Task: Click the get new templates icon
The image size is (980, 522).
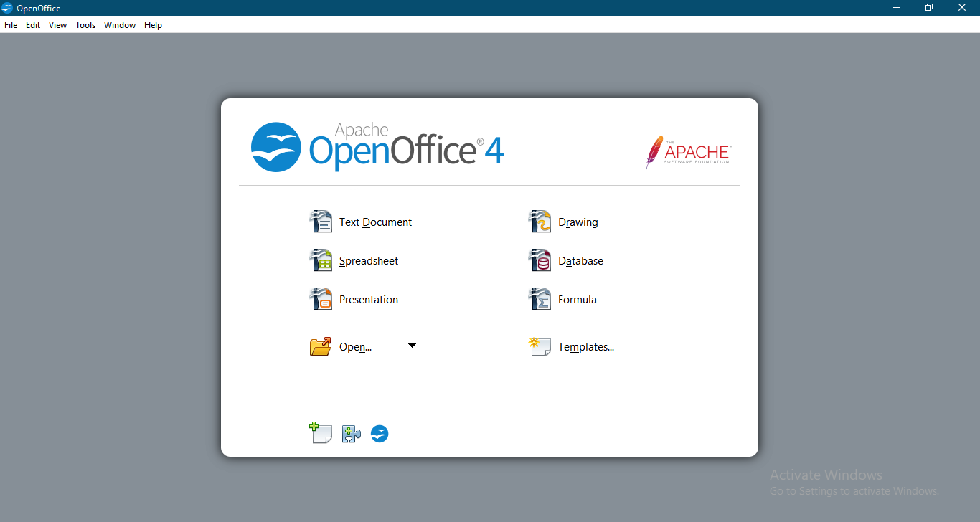Action: point(321,432)
